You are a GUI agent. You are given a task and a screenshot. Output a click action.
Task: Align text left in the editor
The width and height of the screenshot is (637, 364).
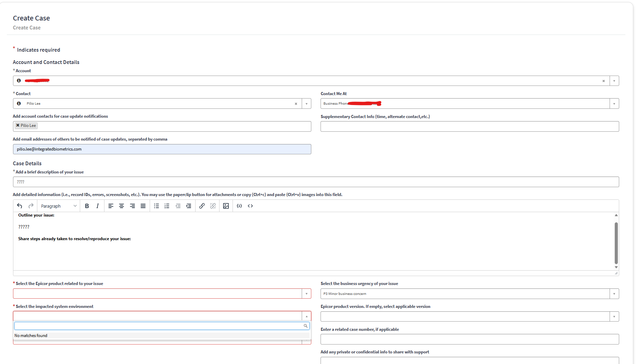tap(111, 206)
